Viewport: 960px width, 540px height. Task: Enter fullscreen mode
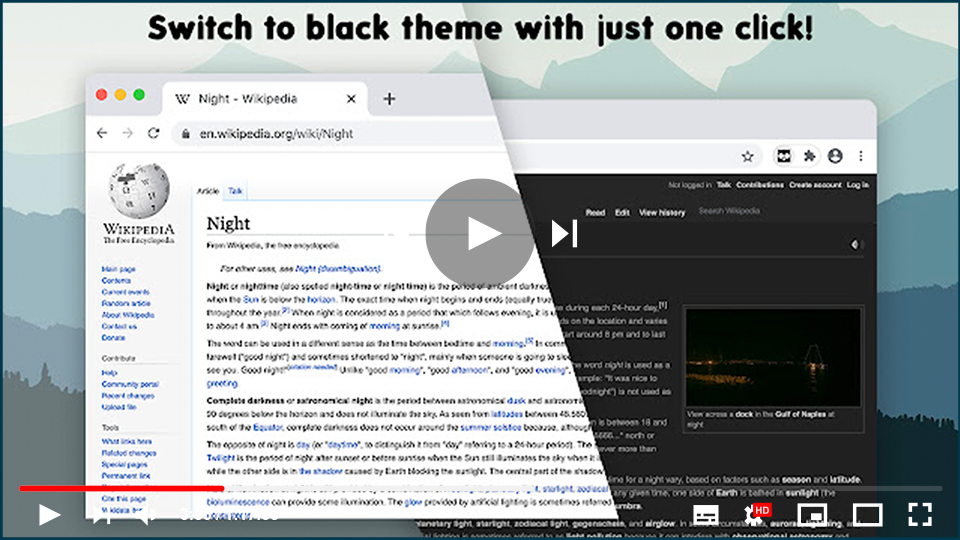[919, 515]
